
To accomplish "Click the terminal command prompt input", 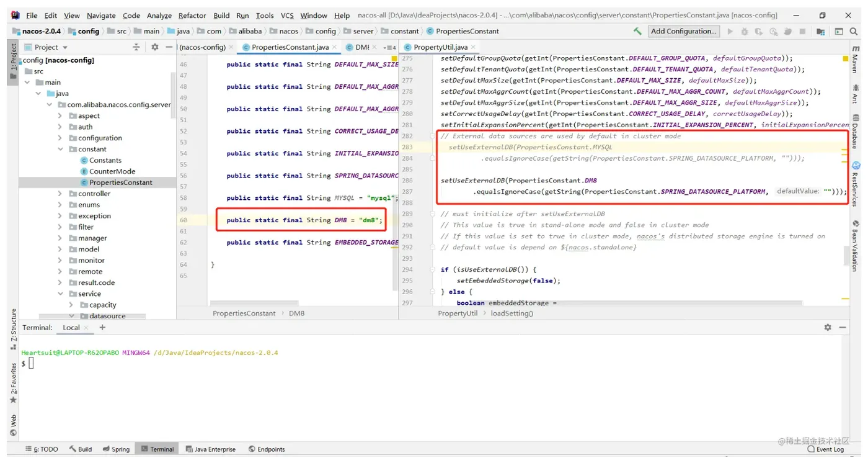I will coord(31,363).
